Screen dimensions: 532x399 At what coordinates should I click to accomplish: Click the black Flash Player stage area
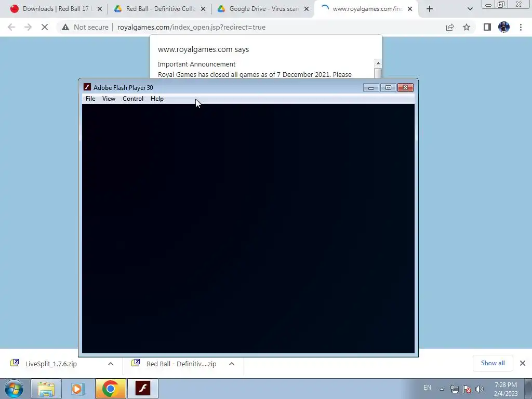click(248, 229)
